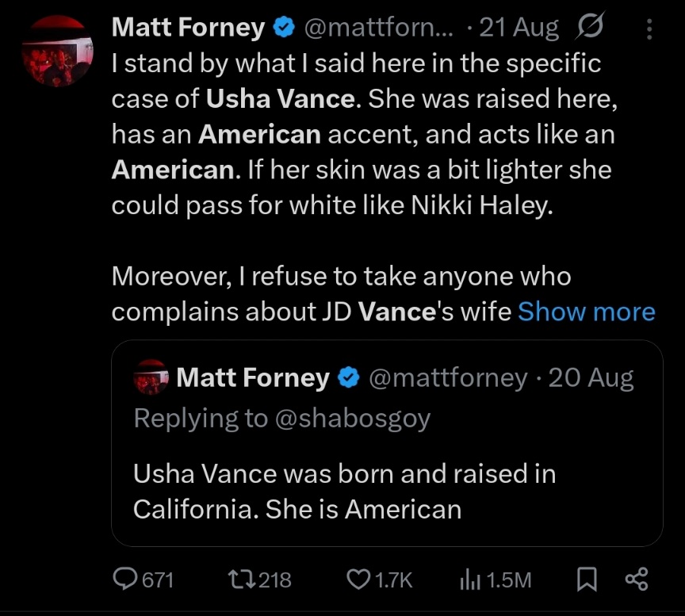Click the @mattforn... handle at top
The height and width of the screenshot is (616, 685).
pyautogui.click(x=378, y=29)
